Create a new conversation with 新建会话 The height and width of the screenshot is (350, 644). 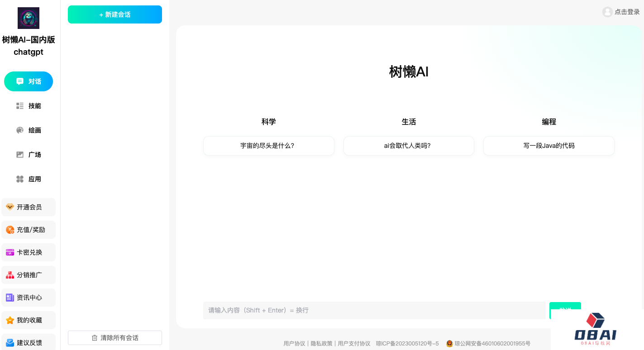tap(114, 14)
